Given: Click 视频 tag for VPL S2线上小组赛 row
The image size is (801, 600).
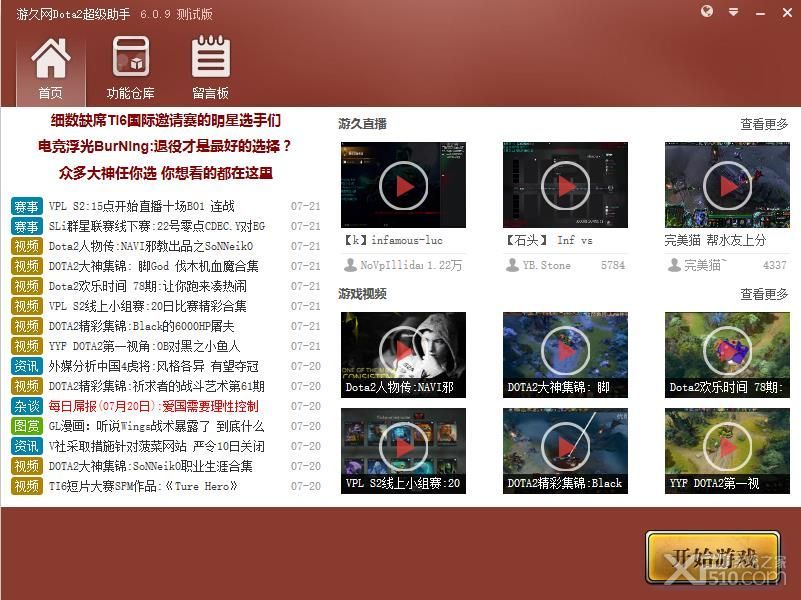Looking at the screenshot, I should (27, 306).
